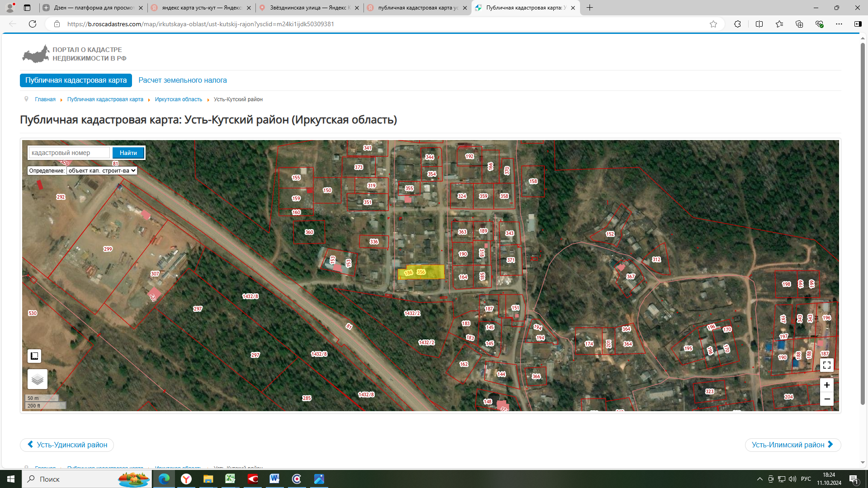Click the portal Russia map logo

36,54
